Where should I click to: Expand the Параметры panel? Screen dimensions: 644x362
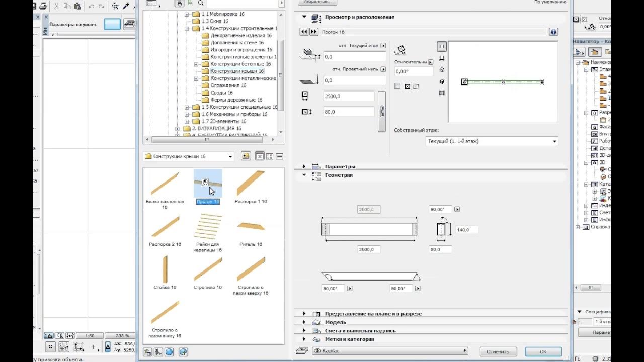coord(304,166)
